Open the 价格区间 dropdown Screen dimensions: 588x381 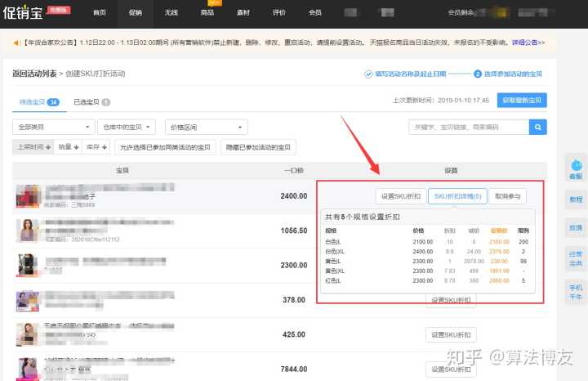pyautogui.click(x=206, y=127)
